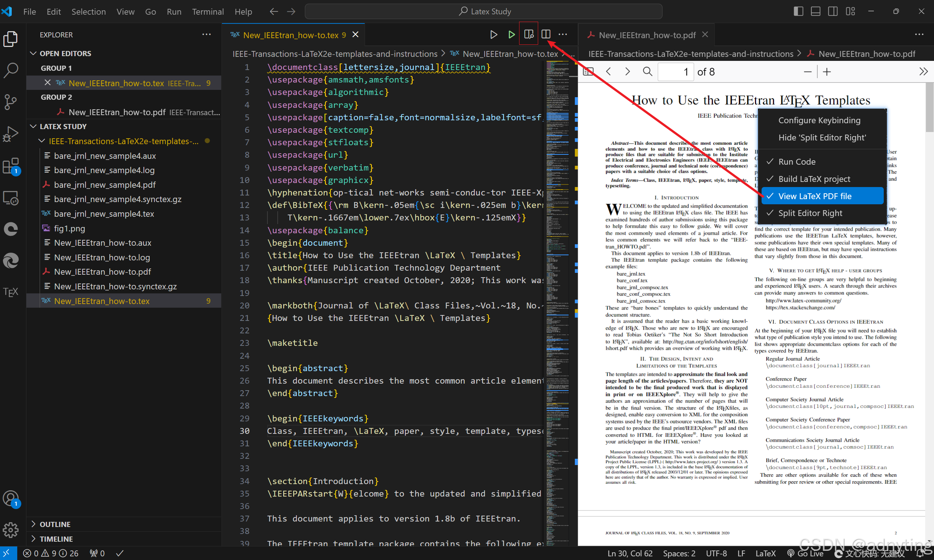Open the Explorer view in activity bar
Screen dimensions: 934x560
click(x=11, y=39)
